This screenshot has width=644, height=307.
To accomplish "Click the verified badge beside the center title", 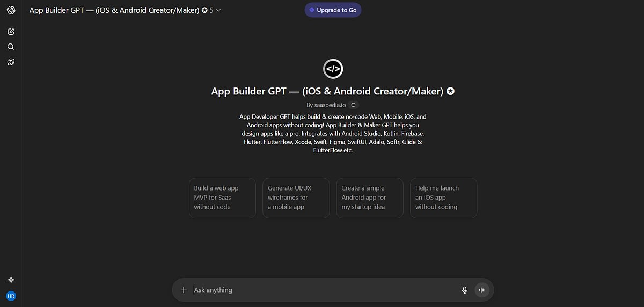I will click(x=451, y=91).
